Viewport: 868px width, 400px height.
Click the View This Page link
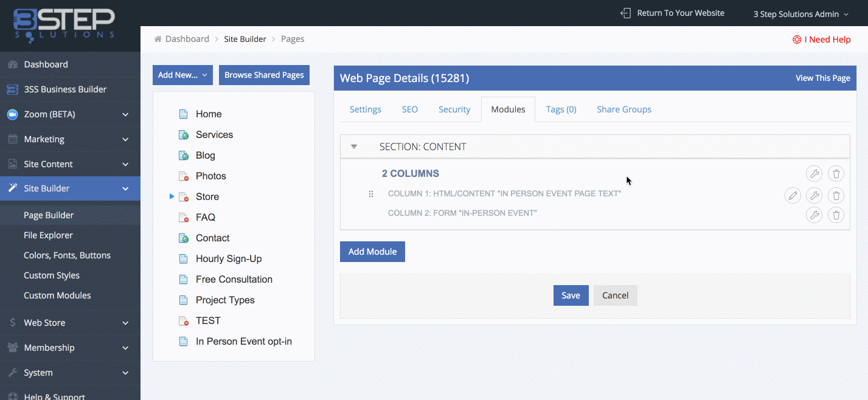(822, 78)
